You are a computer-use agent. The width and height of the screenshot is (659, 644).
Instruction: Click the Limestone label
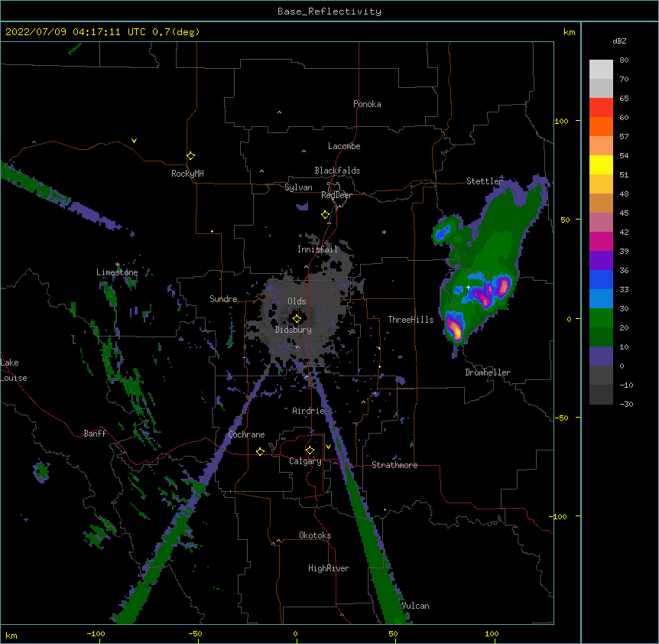[117, 272]
